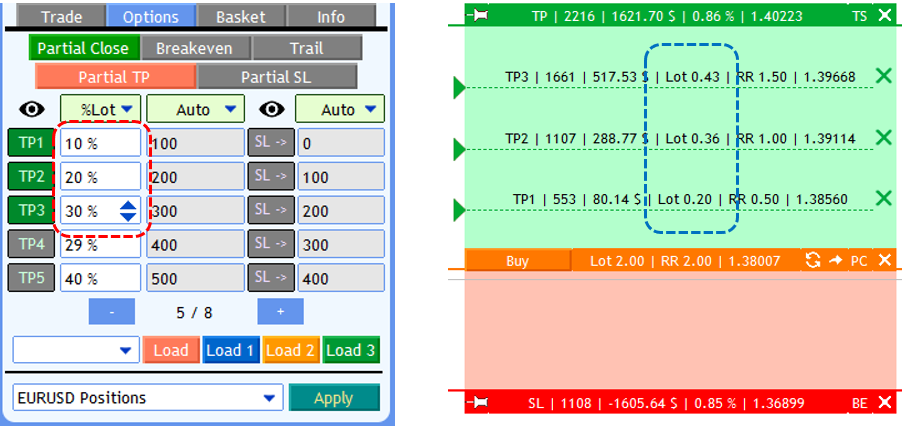The width and height of the screenshot is (902, 426).
Task: Toggle the SL -> button in TP1 row
Action: [271, 143]
